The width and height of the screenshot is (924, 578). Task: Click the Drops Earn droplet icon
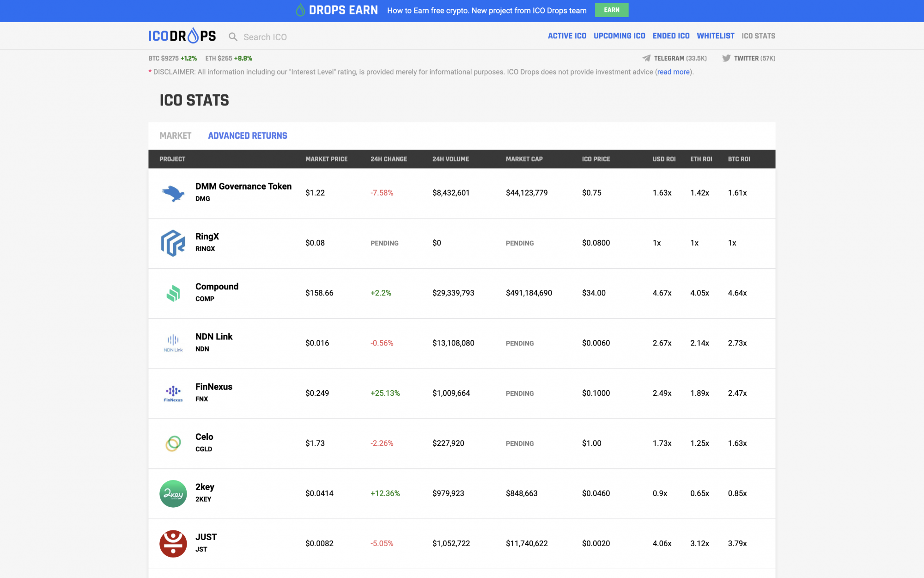pyautogui.click(x=300, y=10)
